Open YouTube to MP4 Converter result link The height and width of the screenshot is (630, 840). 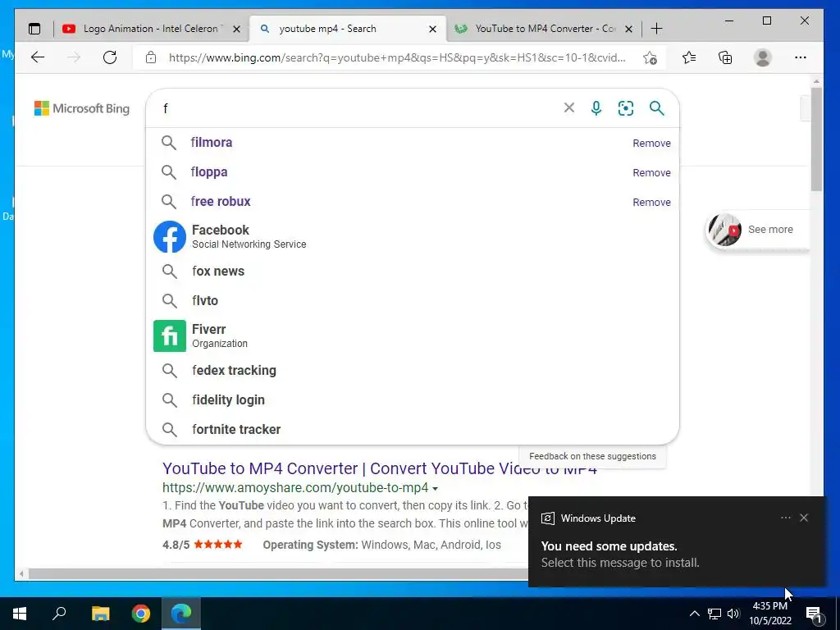[379, 468]
